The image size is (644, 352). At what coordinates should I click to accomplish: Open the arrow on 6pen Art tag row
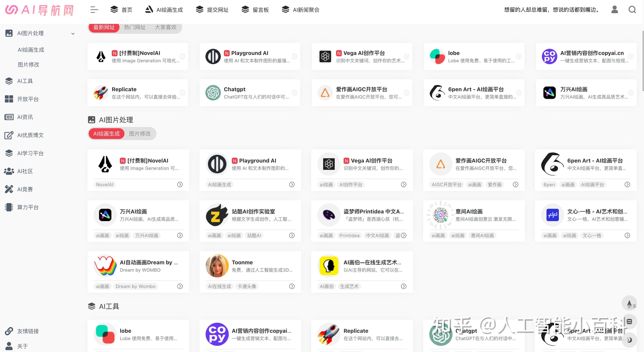(x=627, y=185)
